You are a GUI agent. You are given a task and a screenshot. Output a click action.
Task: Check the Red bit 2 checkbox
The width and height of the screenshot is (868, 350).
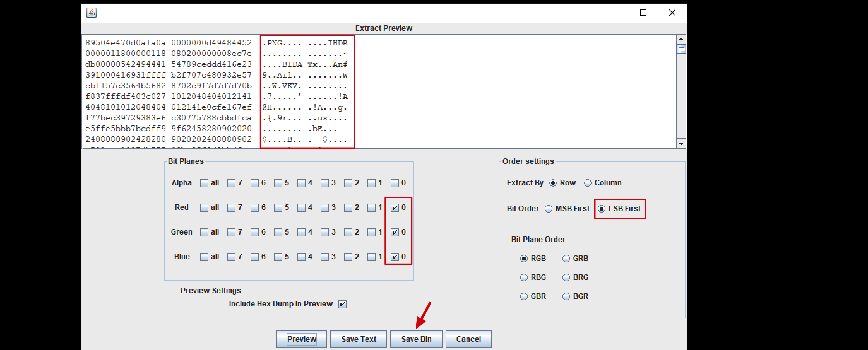pos(348,208)
